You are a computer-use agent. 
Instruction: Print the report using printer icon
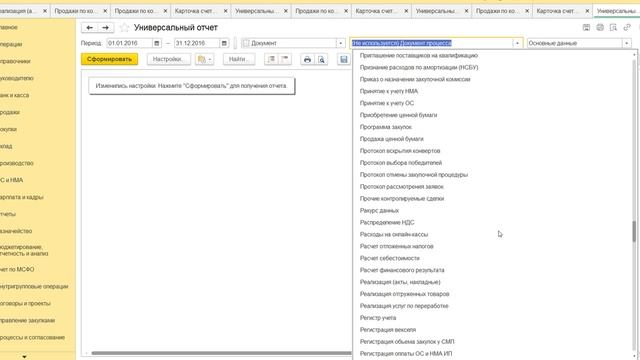point(307,60)
